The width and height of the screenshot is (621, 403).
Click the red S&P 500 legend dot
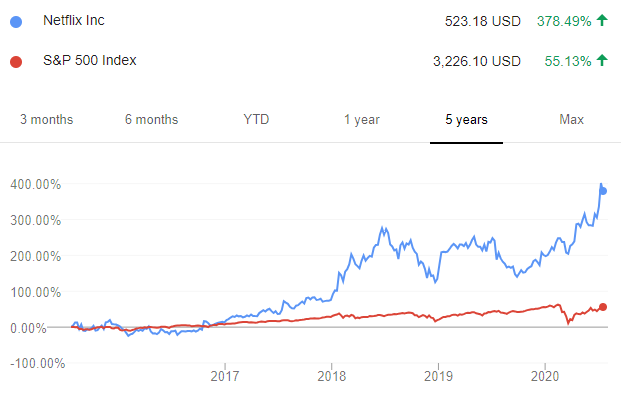coord(16,62)
